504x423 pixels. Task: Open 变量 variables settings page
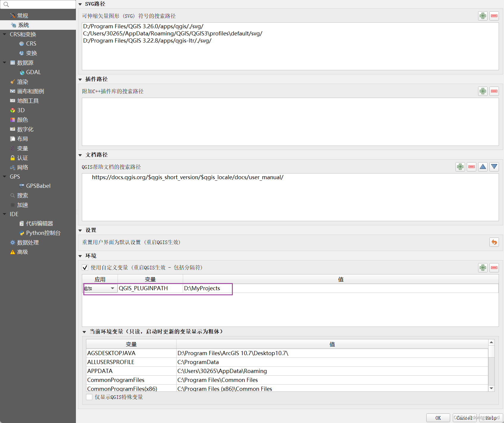point(23,148)
